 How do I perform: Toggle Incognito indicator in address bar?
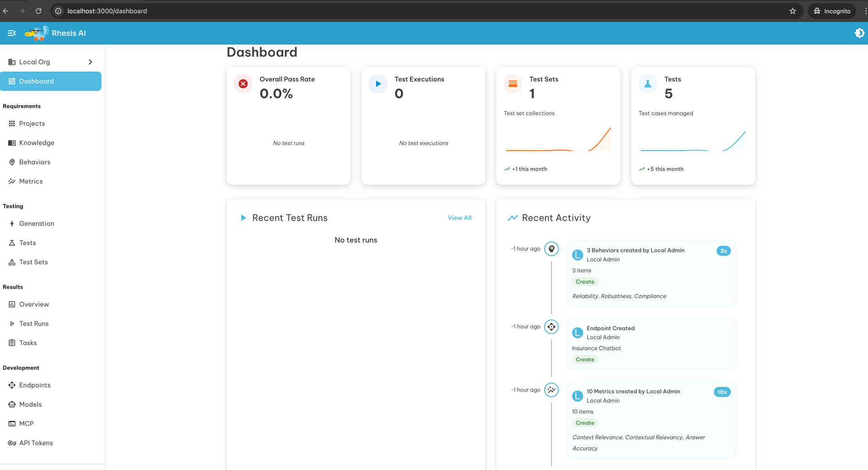click(831, 11)
